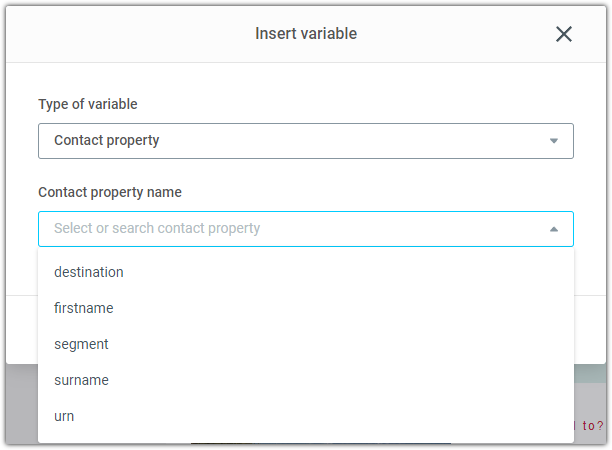This screenshot has height=450, width=612.
Task: Click the down caret beside Contact property
Action: 553,141
